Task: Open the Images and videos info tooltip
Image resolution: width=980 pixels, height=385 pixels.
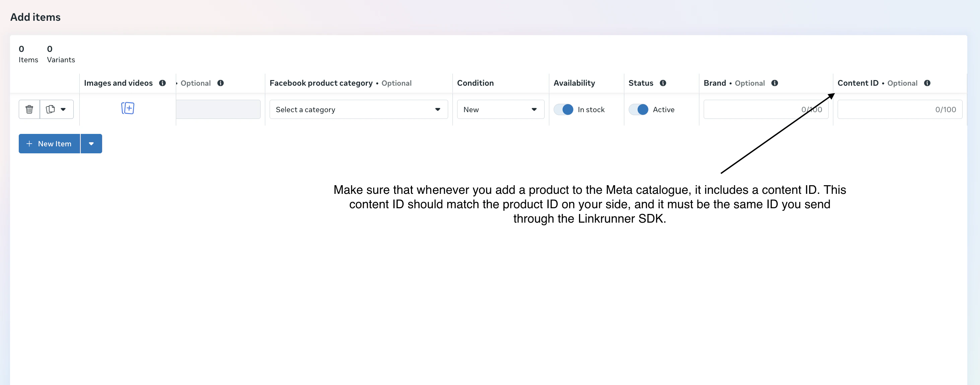Action: [x=163, y=83]
